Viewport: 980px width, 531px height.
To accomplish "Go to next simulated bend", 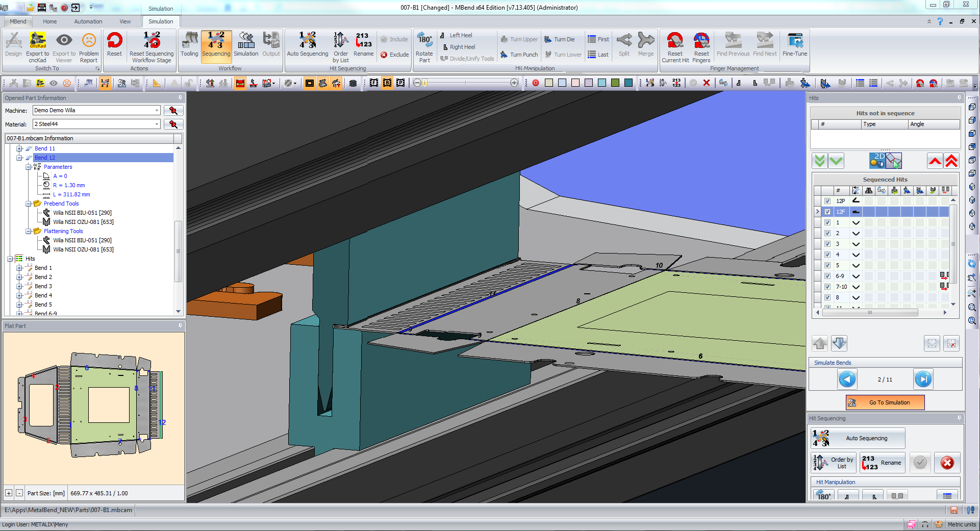I will pos(923,380).
